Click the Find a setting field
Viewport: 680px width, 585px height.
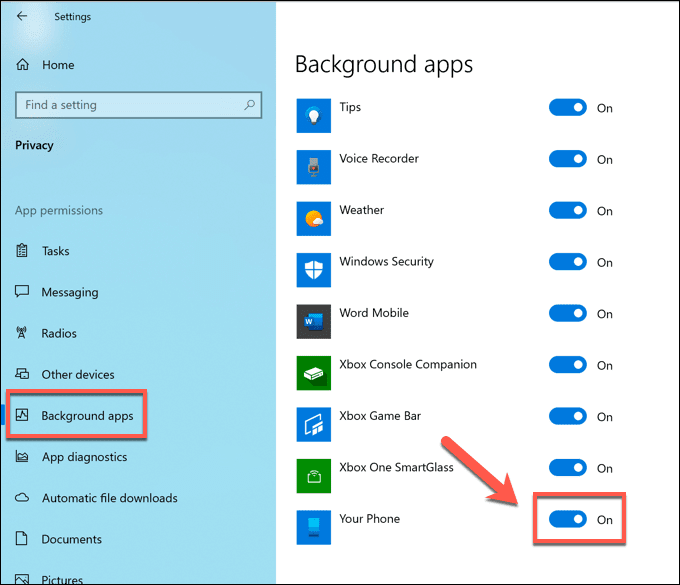coord(138,105)
